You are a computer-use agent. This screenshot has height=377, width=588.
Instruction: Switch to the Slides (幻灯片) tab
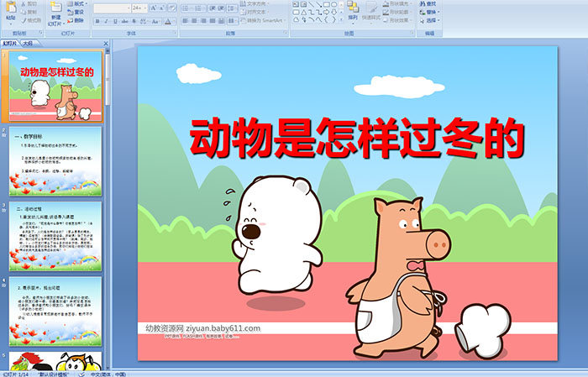[x=9, y=43]
